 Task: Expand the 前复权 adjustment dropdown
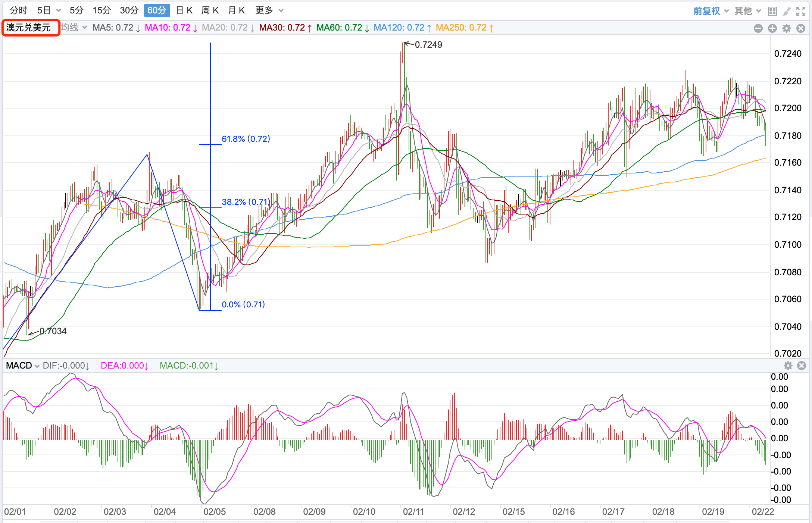(x=710, y=11)
